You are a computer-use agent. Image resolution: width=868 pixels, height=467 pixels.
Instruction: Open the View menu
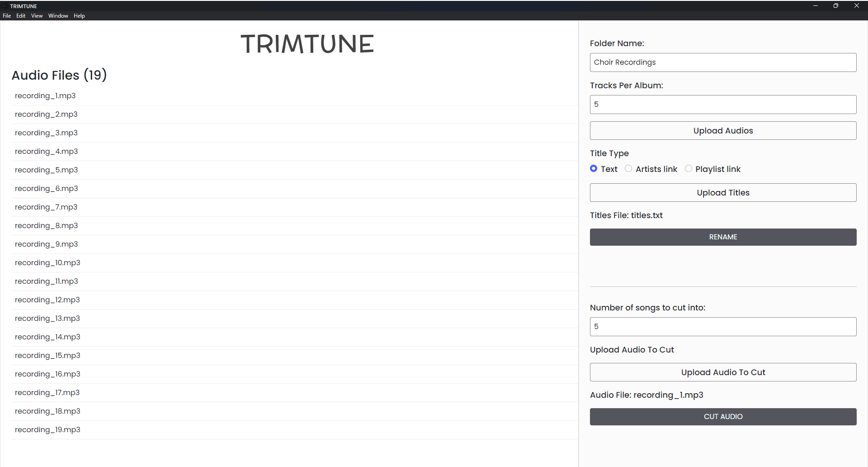(37, 16)
